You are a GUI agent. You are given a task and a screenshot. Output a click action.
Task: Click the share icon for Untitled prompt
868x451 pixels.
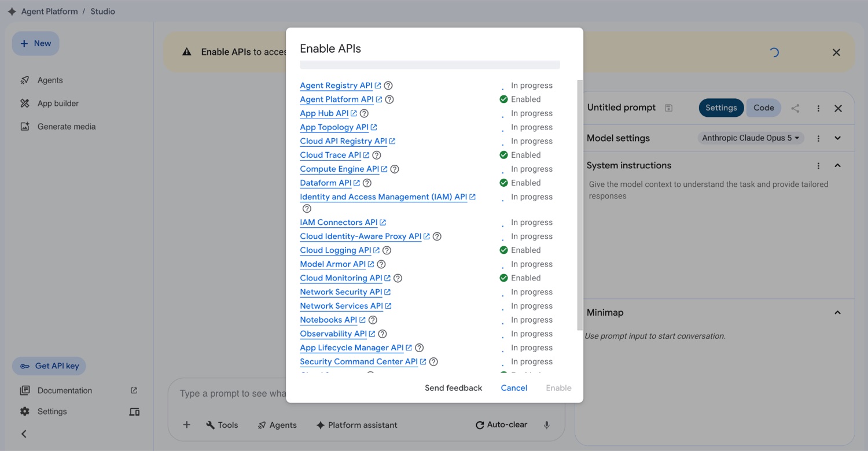coord(796,108)
